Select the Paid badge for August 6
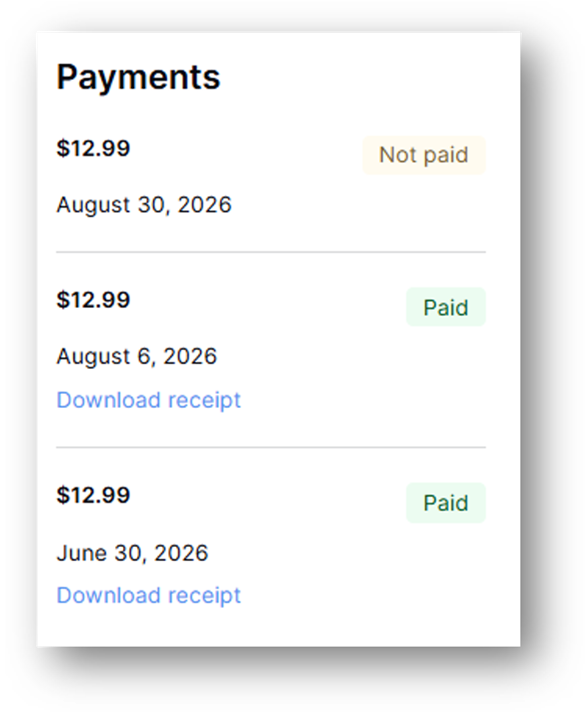 (446, 307)
